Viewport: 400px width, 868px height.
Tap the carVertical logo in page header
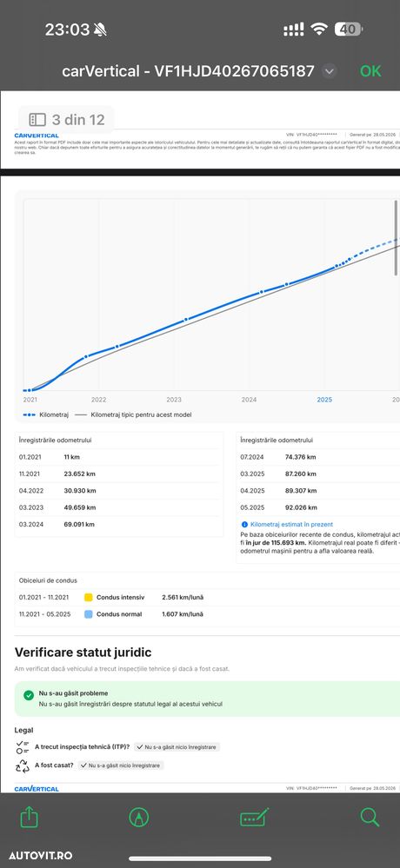coord(37,136)
